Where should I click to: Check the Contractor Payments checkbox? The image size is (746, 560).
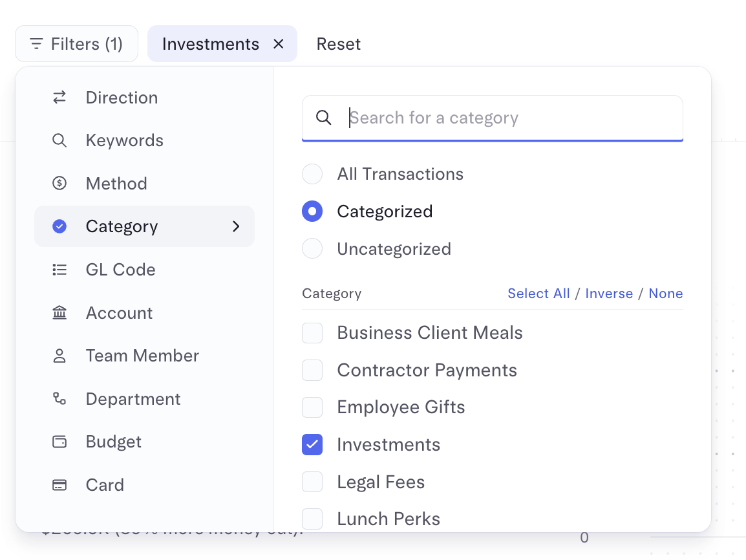click(x=312, y=370)
